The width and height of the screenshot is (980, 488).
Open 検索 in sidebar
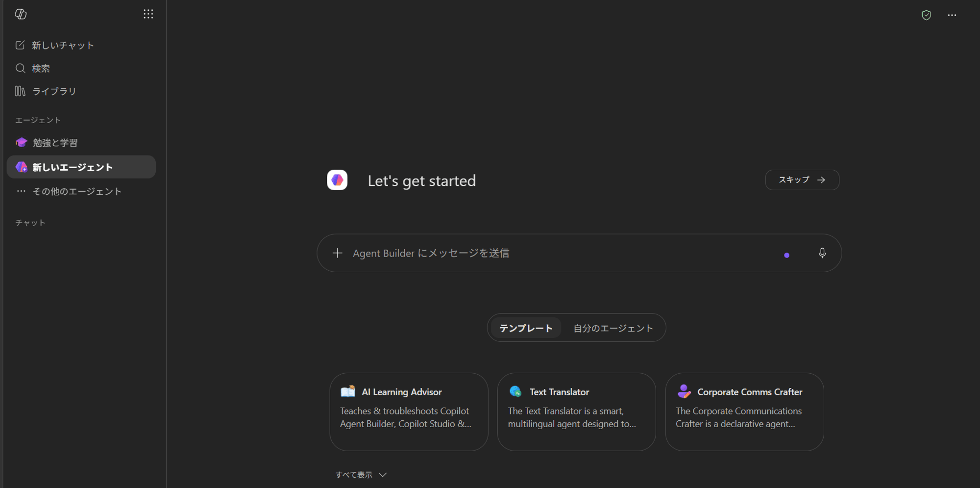[x=81, y=68]
